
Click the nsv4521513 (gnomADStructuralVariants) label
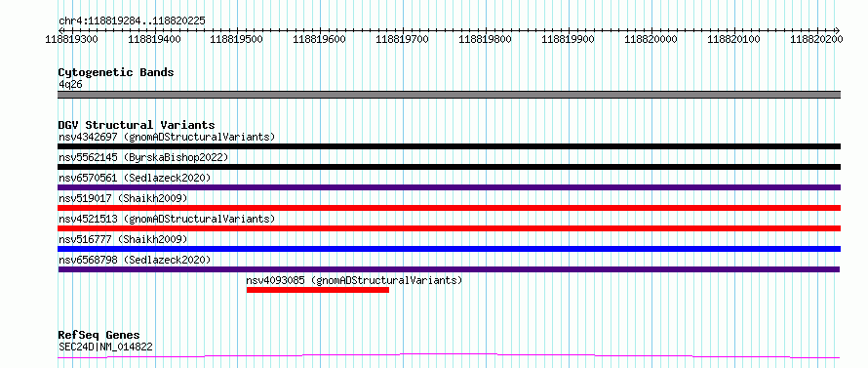click(167, 219)
